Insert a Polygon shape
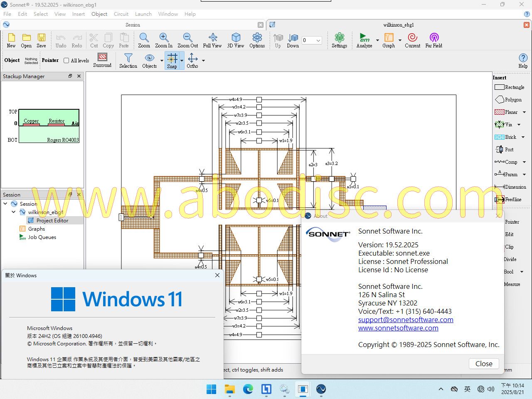The image size is (532, 399). point(508,100)
